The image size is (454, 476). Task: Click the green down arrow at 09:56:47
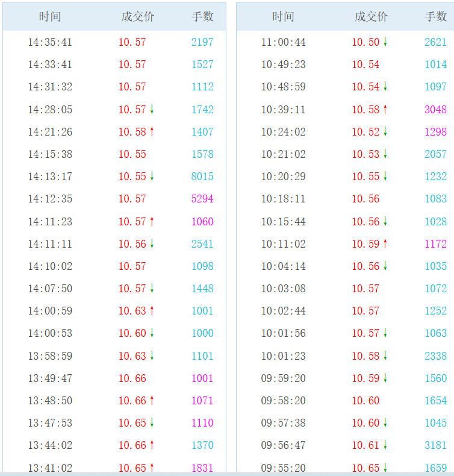(x=385, y=445)
